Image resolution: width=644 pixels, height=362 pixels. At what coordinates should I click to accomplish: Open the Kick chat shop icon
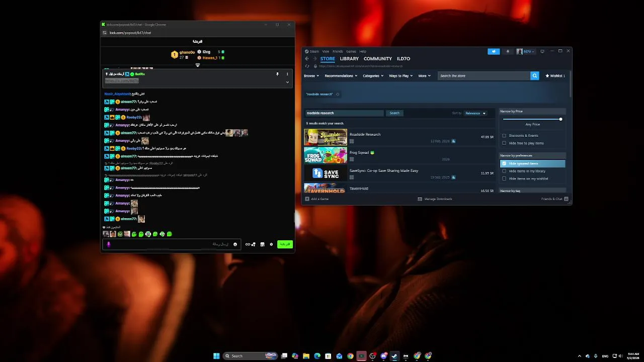point(262,244)
